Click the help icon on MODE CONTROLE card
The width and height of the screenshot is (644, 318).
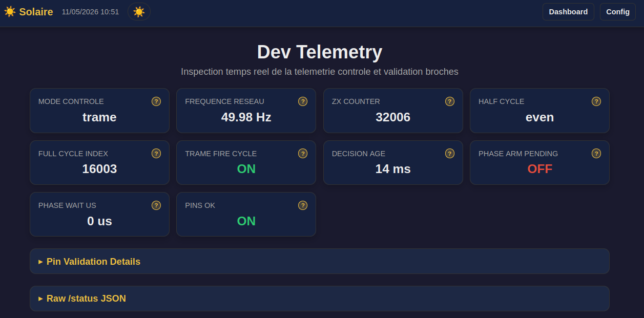[x=156, y=101]
